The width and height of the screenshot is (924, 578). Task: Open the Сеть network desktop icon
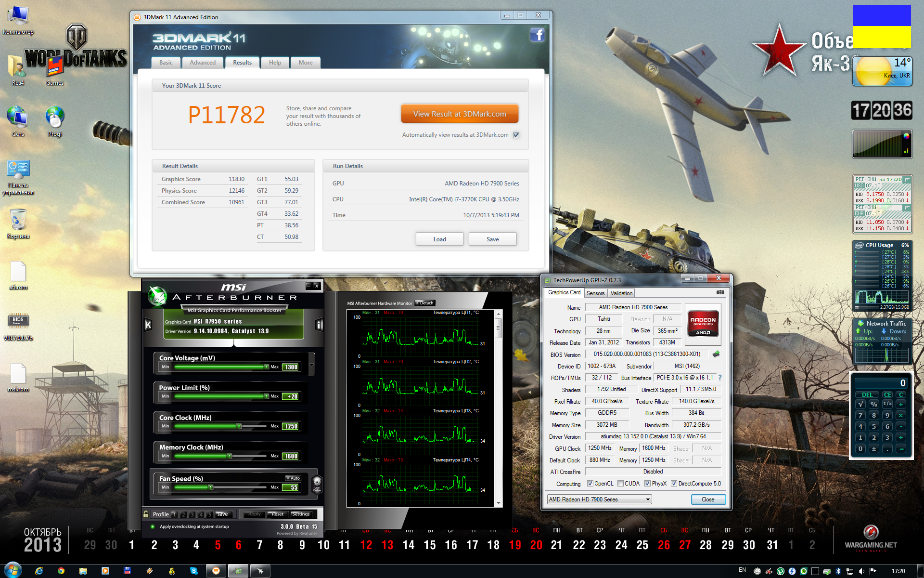pos(18,121)
